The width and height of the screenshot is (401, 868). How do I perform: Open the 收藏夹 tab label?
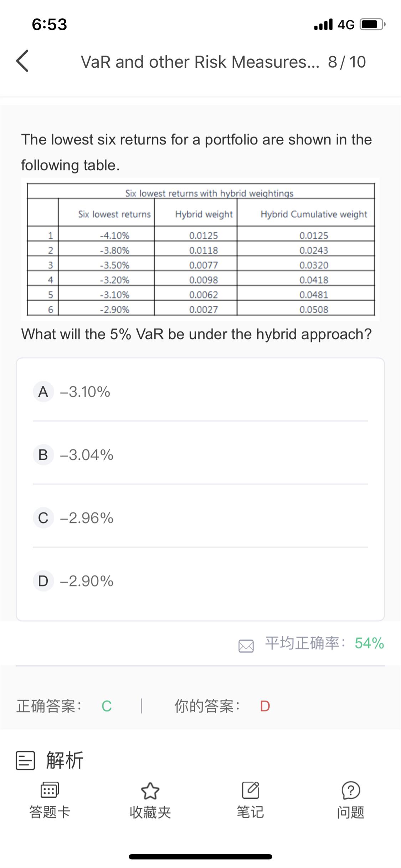coord(150,812)
